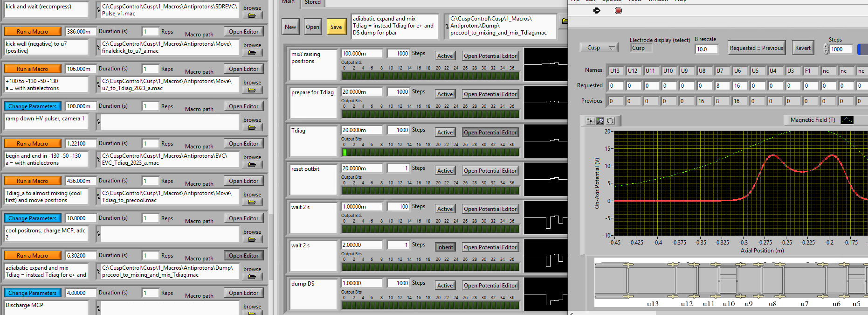
Task: Open Run a Macro selector for 386.000m step
Action: (x=33, y=31)
